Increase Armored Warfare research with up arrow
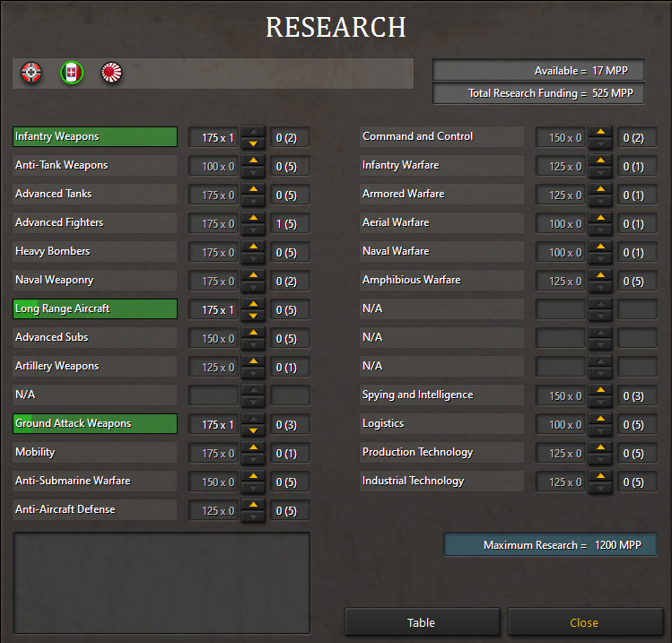This screenshot has height=643, width=672. [x=601, y=189]
